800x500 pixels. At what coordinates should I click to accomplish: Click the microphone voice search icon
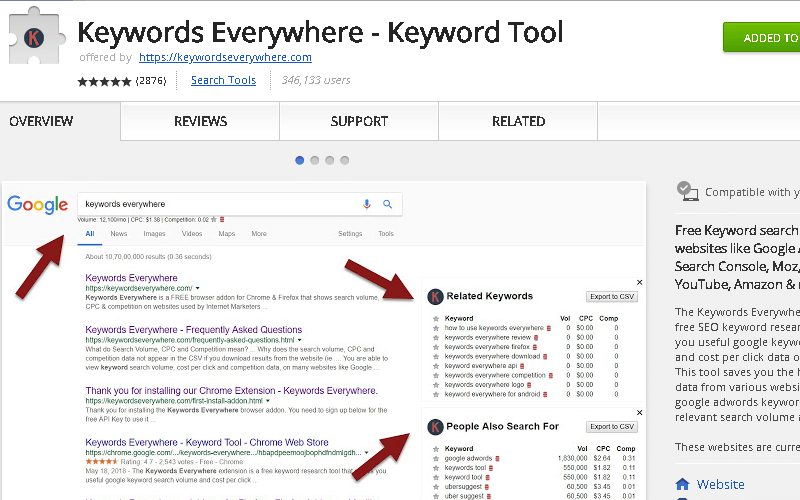(367, 204)
